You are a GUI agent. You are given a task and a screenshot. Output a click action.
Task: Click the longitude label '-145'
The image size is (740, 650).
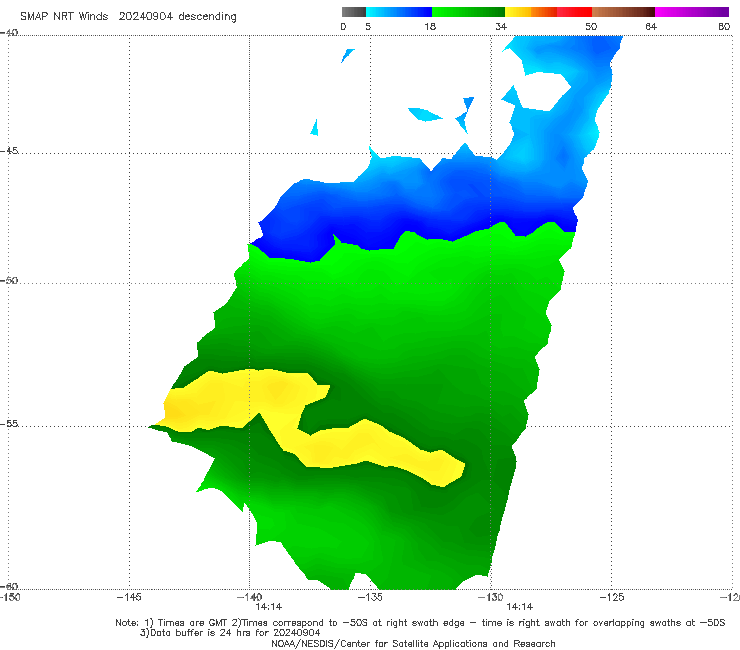pos(129,597)
